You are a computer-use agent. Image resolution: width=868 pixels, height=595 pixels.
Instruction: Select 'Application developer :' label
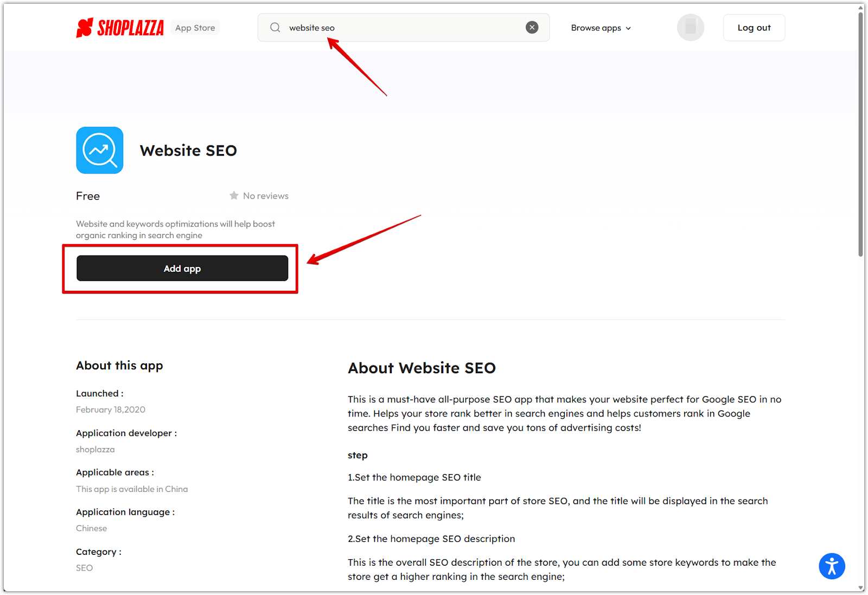(x=126, y=433)
